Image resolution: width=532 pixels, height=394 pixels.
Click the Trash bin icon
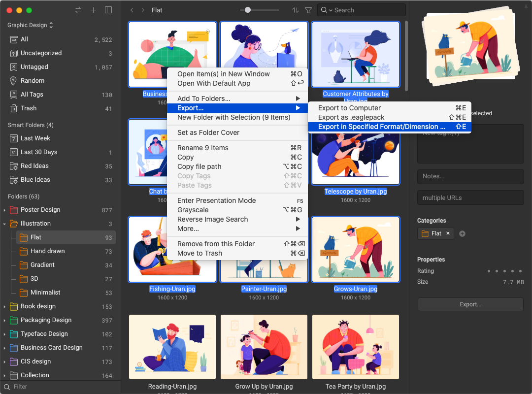tap(14, 108)
